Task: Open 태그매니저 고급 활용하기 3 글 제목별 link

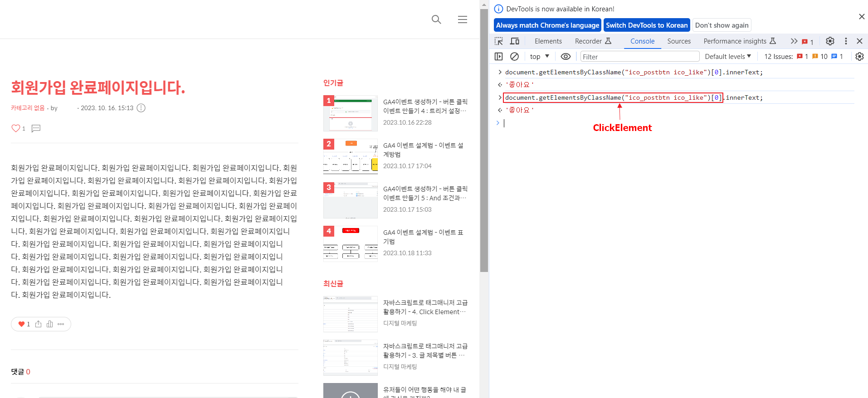Action: click(x=425, y=350)
